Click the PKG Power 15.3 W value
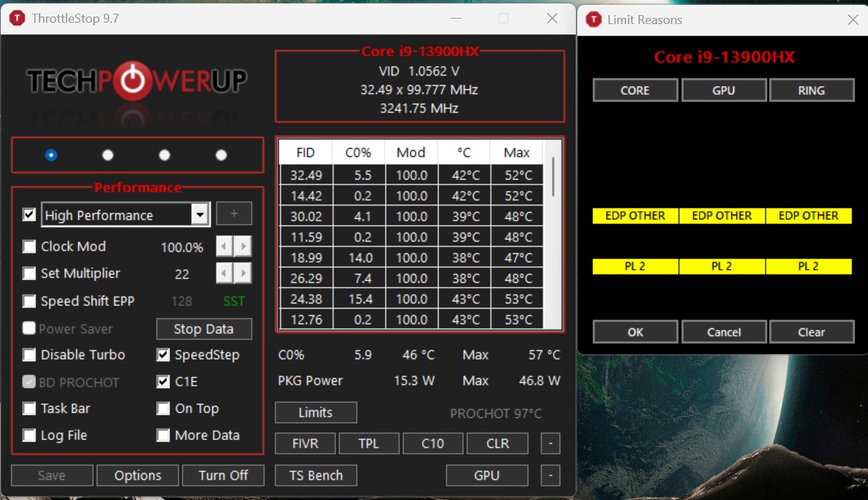Screen dimensions: 868x500 coord(414,380)
